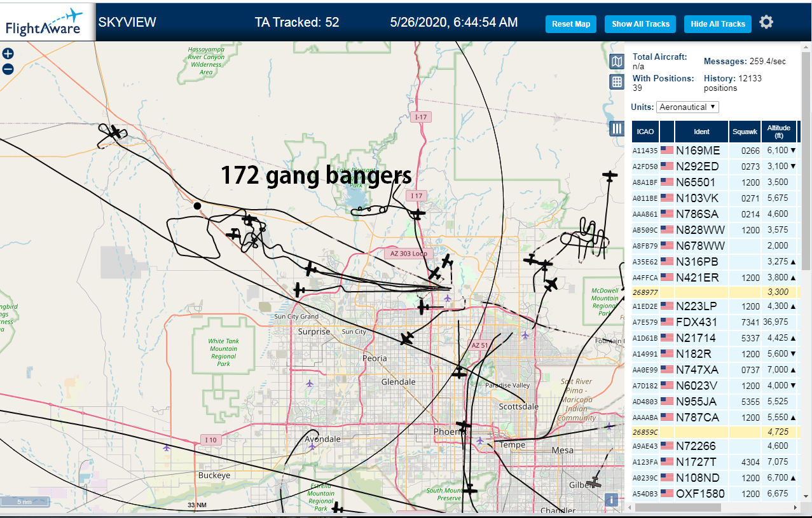Open the settings gear in the header

(766, 22)
